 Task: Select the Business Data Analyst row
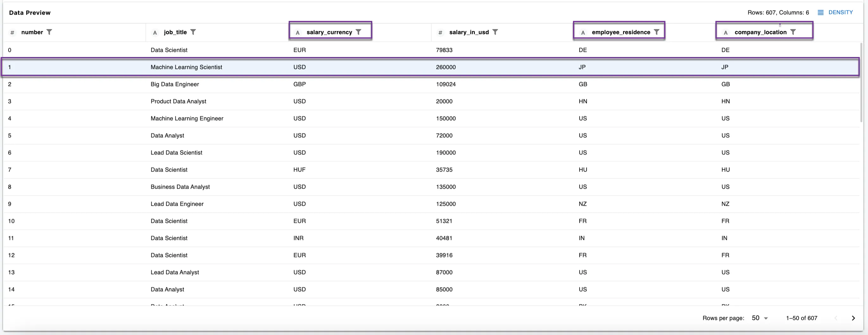click(x=180, y=187)
